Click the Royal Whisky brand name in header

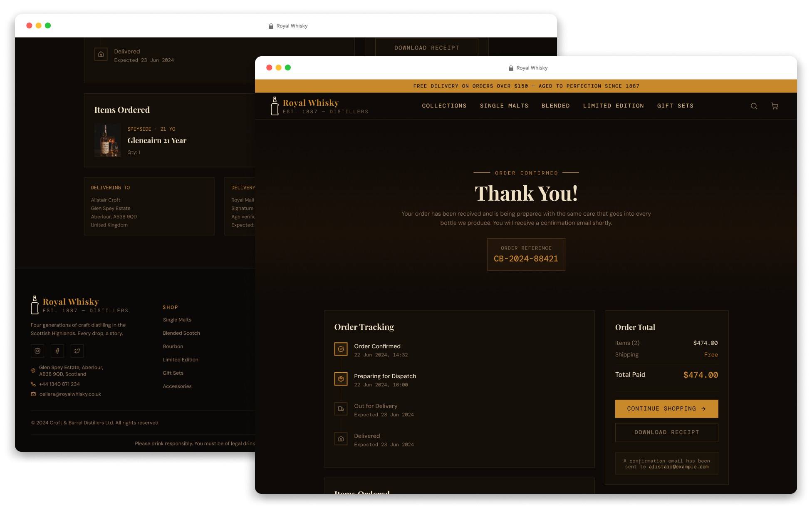point(311,103)
